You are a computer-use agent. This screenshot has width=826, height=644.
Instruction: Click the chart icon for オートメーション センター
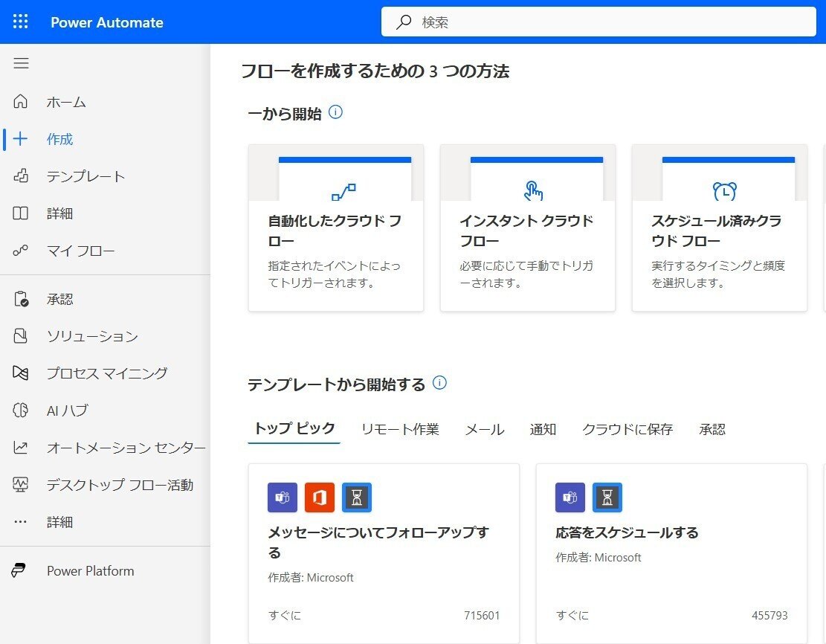pos(21,448)
